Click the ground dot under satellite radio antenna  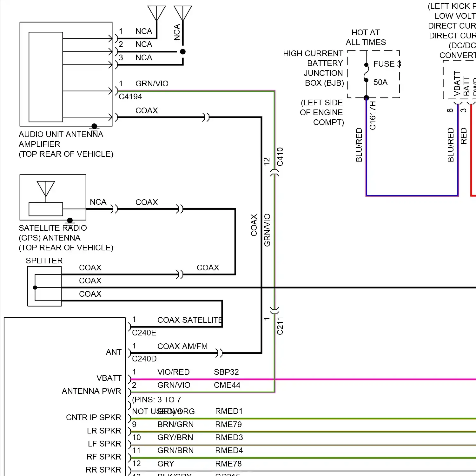(x=70, y=220)
